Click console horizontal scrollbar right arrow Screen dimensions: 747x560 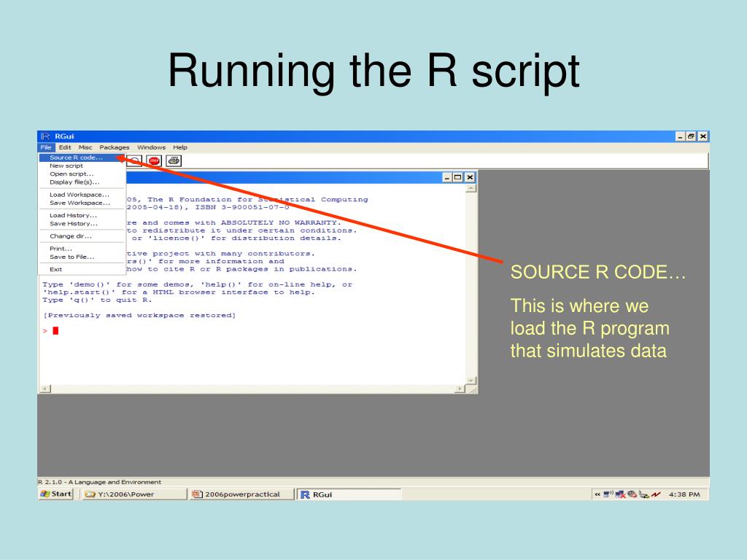tap(460, 389)
